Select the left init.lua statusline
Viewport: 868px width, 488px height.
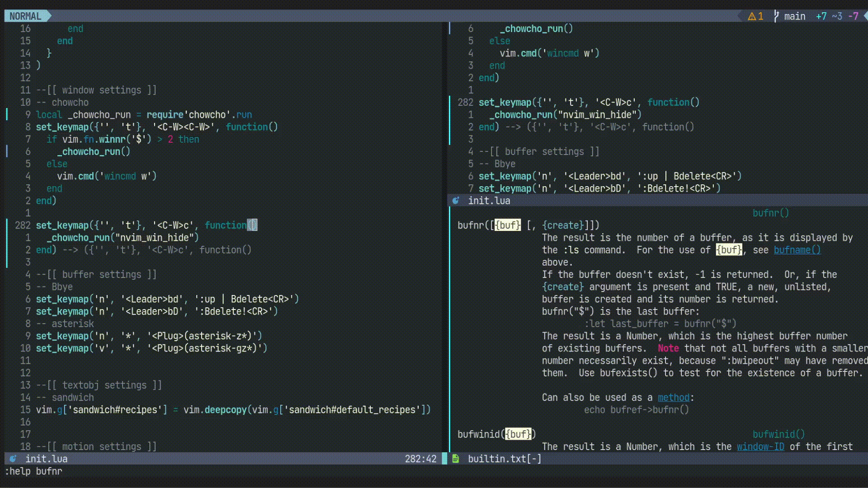coord(46,459)
